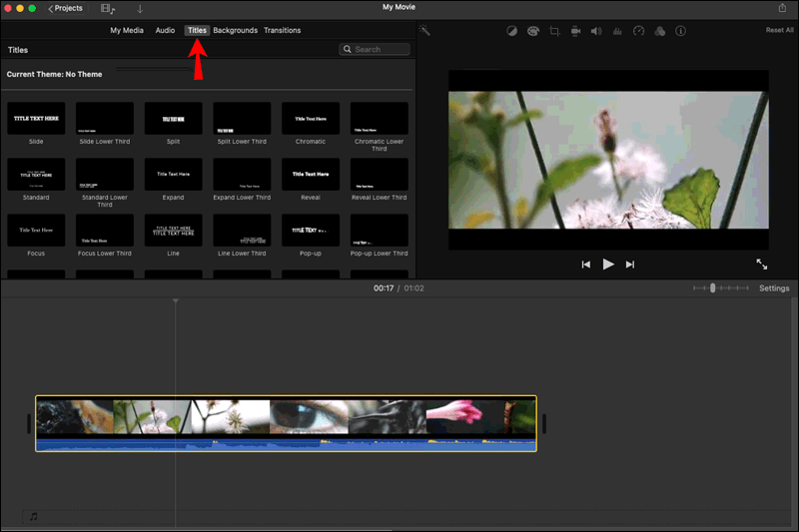Viewport: 799px width, 532px height.
Task: Open the color balance adjustment tool
Action: pos(511,31)
